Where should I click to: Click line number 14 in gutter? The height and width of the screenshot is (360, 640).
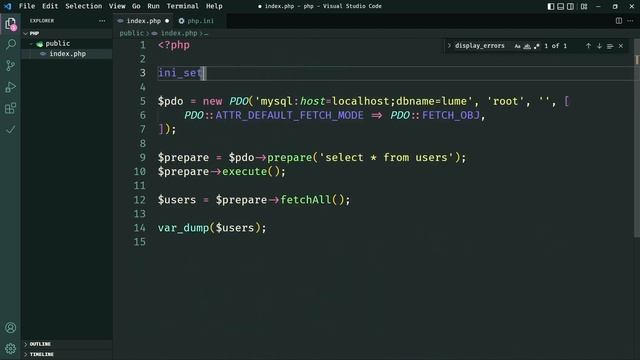140,228
